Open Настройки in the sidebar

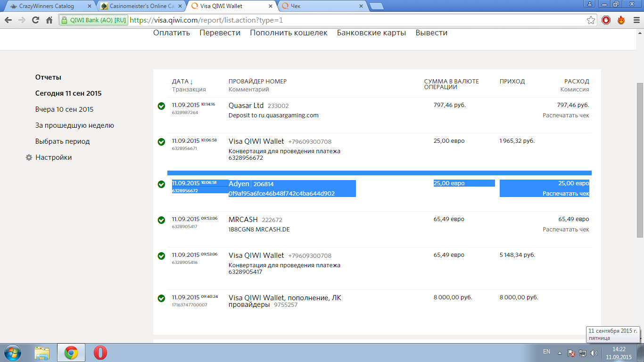[x=53, y=157]
